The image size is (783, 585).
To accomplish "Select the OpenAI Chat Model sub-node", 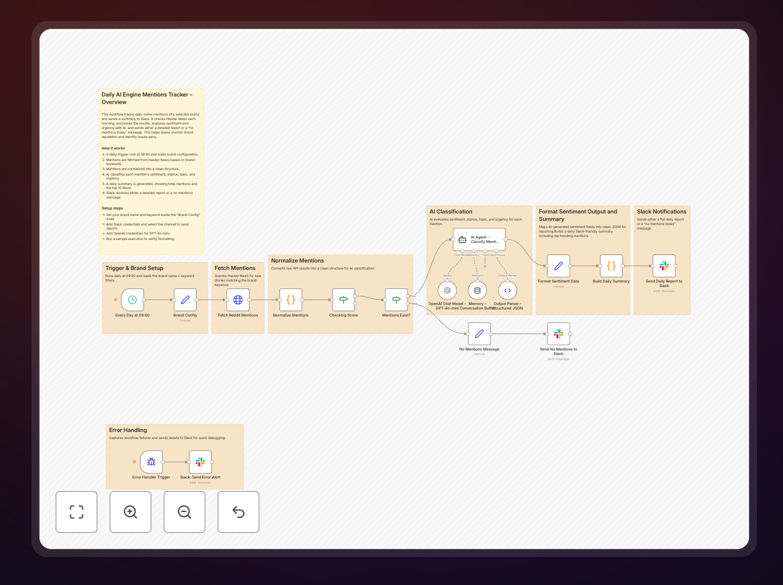I will tap(447, 290).
